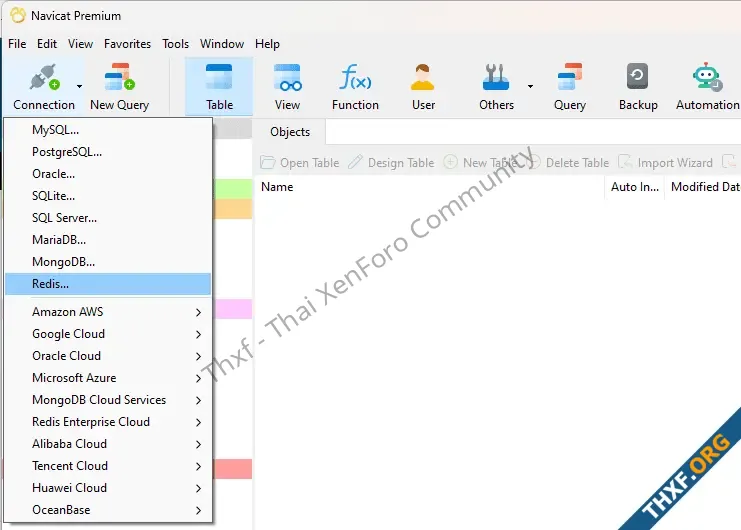Open the Tools menu
Viewport: 741px width, 530px height.
(x=175, y=44)
